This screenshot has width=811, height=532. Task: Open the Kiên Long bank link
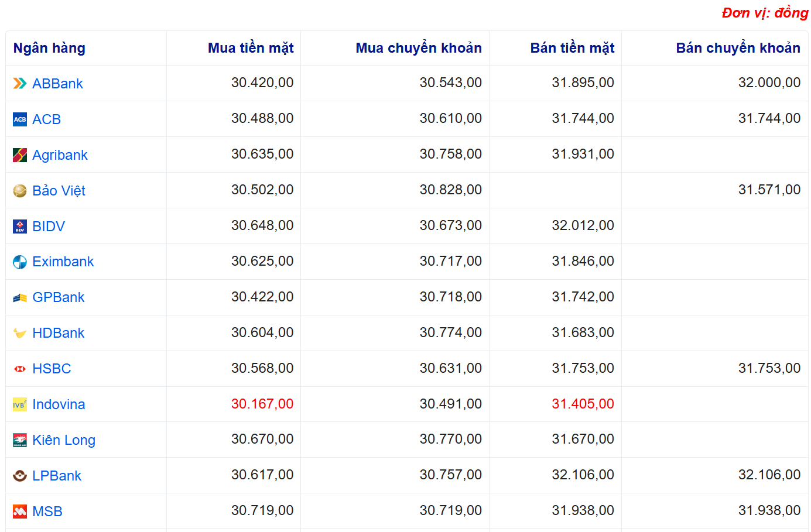coord(64,440)
